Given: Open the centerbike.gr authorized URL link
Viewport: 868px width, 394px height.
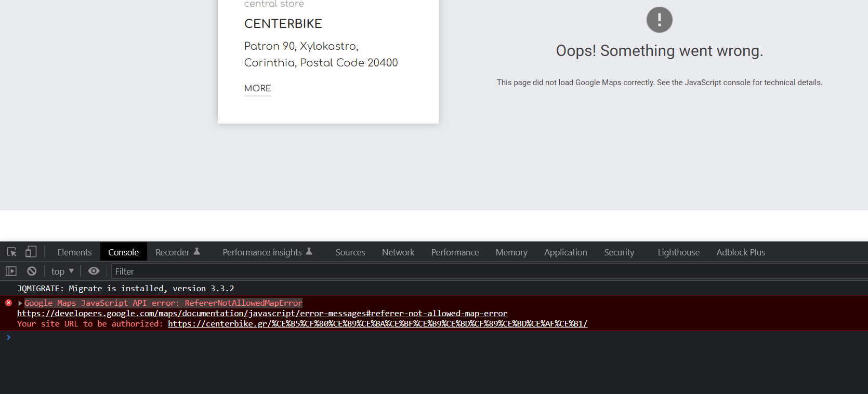Looking at the screenshot, I should pos(378,324).
